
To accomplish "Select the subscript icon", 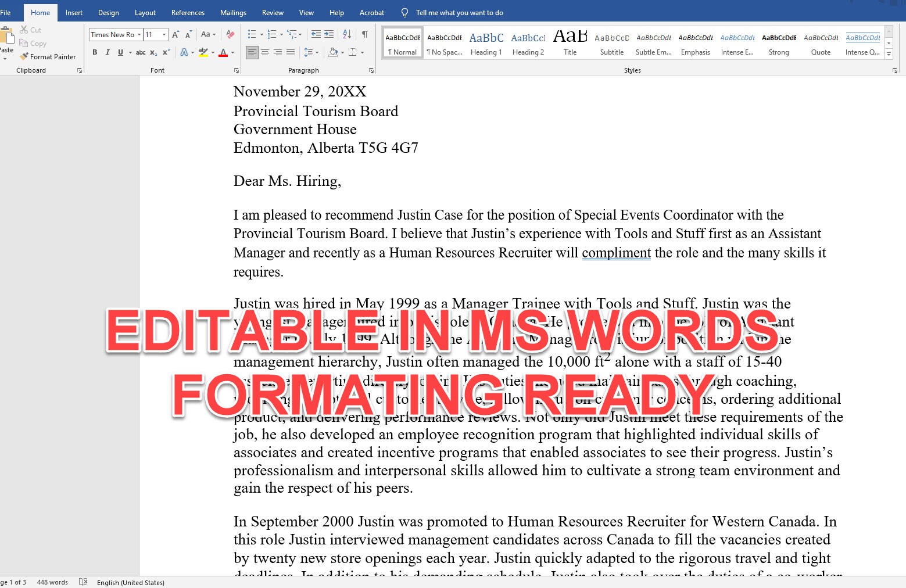I will pos(153,52).
